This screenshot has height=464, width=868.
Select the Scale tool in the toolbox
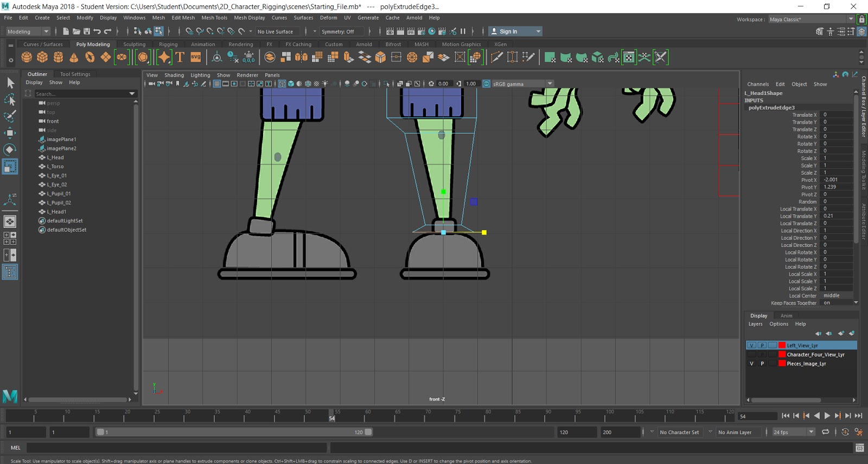point(10,166)
